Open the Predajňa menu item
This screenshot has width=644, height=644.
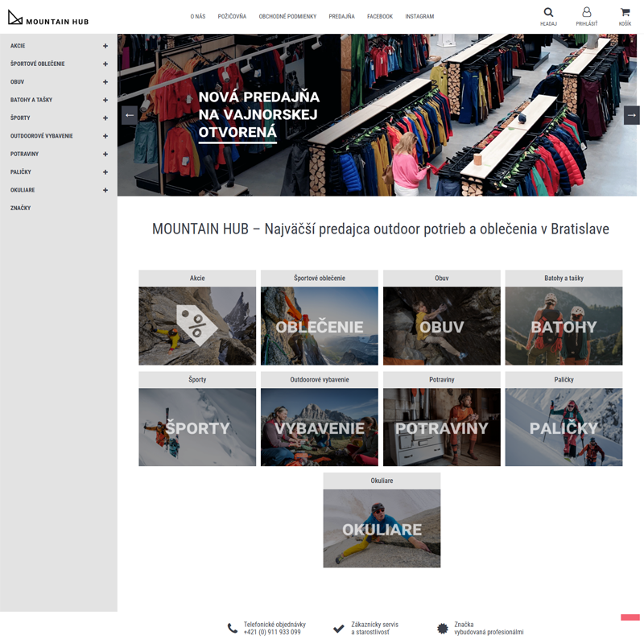tap(341, 16)
